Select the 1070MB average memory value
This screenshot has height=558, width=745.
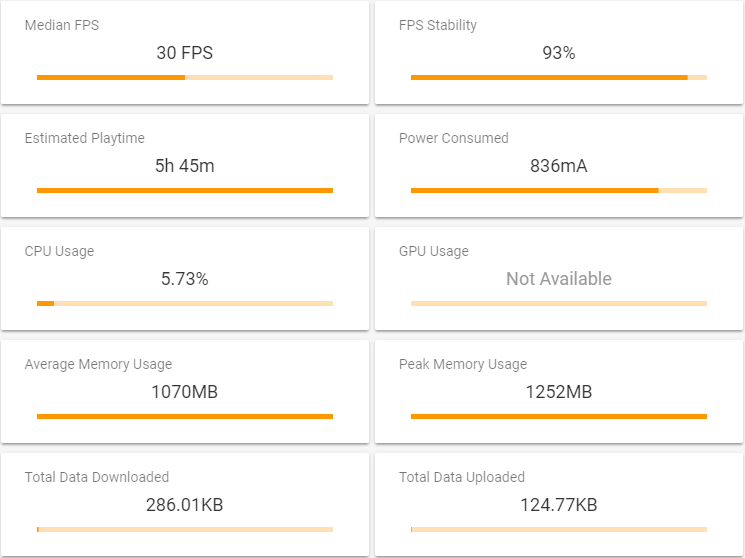(185, 392)
